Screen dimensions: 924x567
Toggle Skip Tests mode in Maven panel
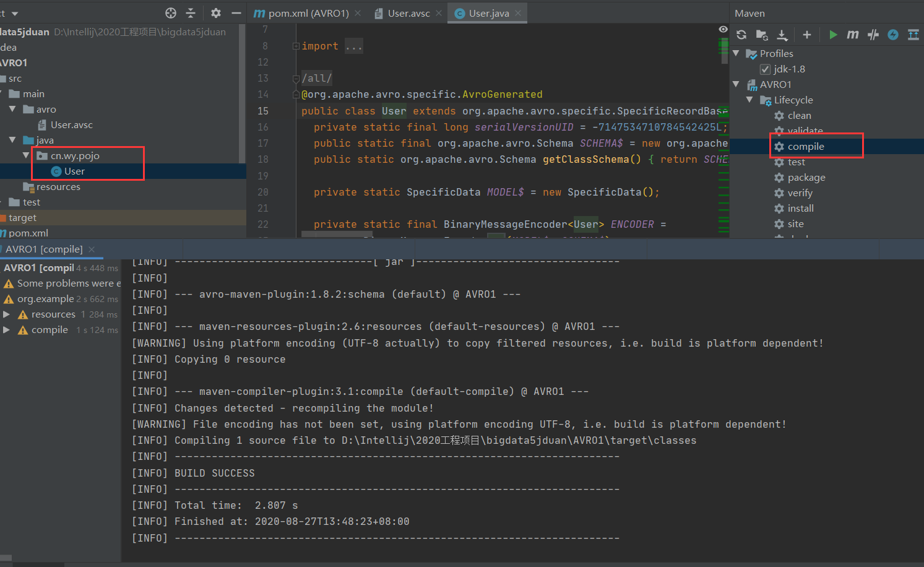click(873, 35)
